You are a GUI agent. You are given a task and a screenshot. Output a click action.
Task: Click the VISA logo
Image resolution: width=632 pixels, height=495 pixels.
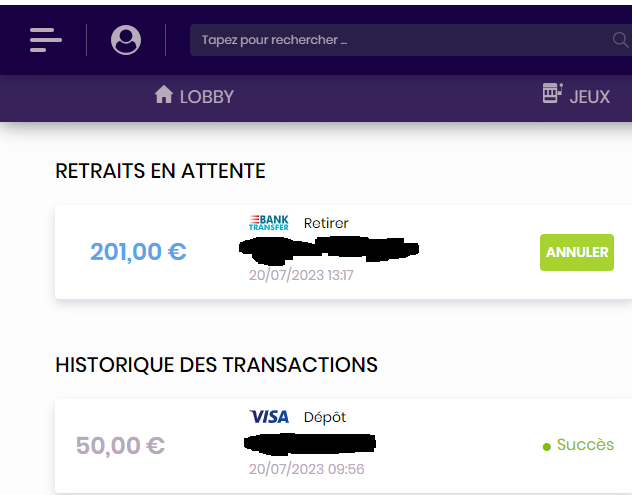(269, 417)
